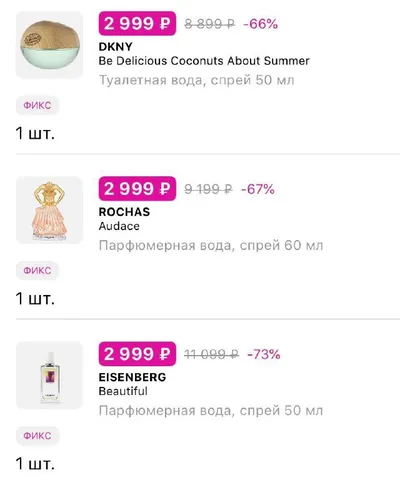Open the Eisenberg Beautiful bottle thumbnail
The image size is (400, 500).
pos(49,375)
